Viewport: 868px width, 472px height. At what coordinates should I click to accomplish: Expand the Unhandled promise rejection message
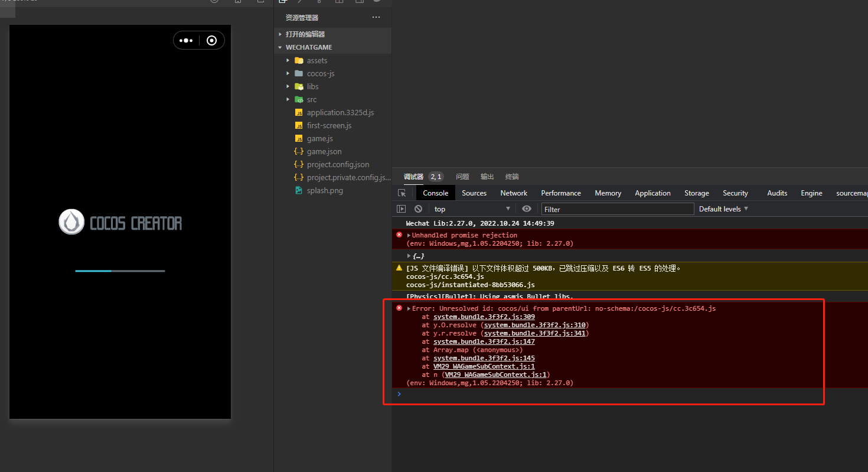[409, 235]
